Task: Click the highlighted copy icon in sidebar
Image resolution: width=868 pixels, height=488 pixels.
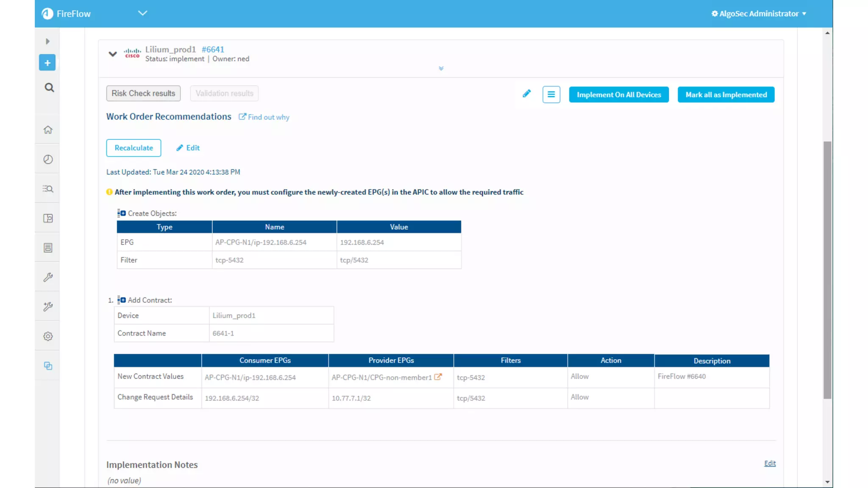Action: (x=48, y=366)
